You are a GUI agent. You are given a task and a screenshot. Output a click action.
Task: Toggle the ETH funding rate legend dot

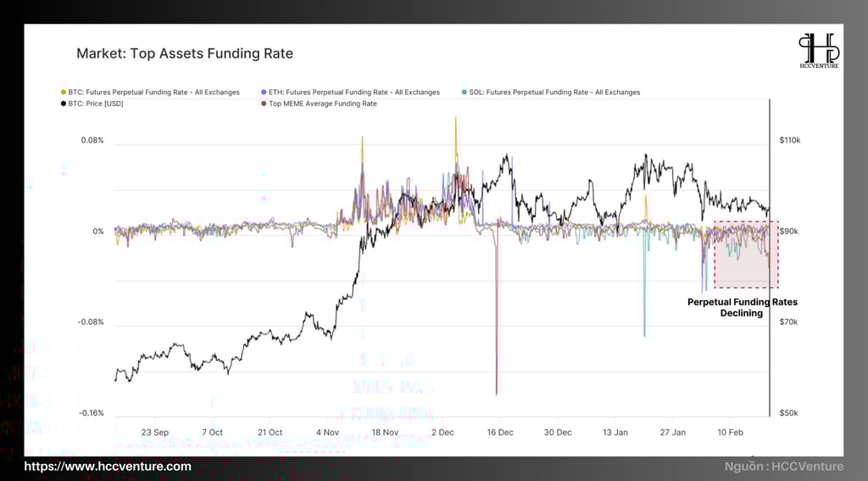point(264,92)
